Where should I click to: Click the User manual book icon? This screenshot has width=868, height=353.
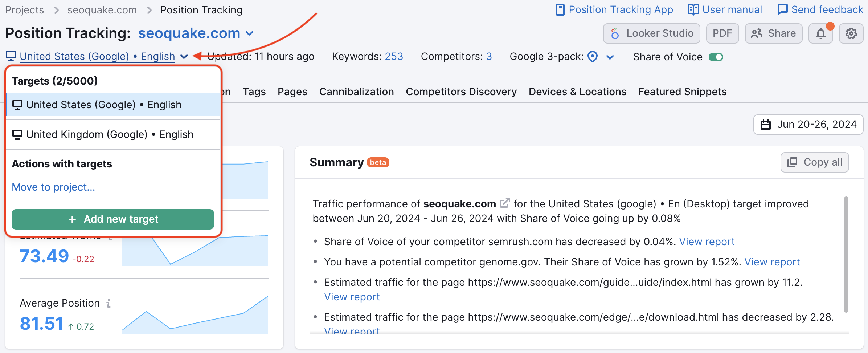693,10
